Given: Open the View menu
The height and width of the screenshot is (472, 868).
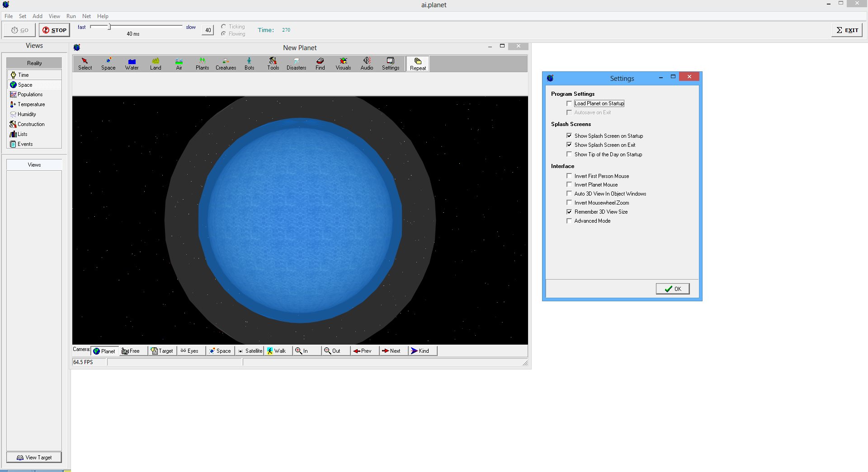Looking at the screenshot, I should [54, 16].
